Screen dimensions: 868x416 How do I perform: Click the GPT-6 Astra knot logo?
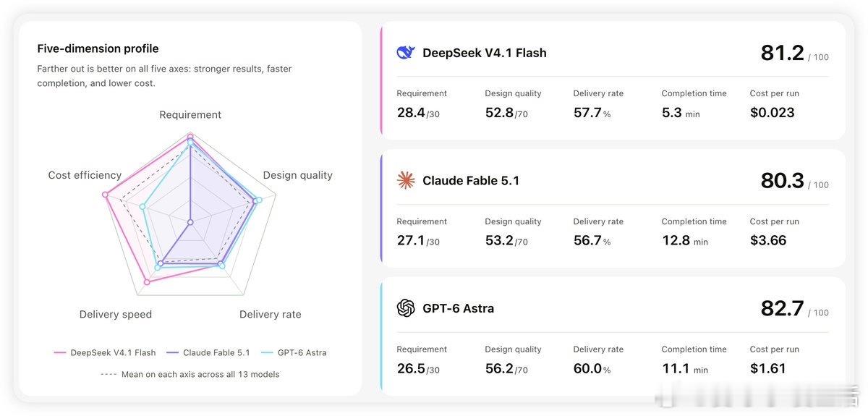[x=406, y=308]
